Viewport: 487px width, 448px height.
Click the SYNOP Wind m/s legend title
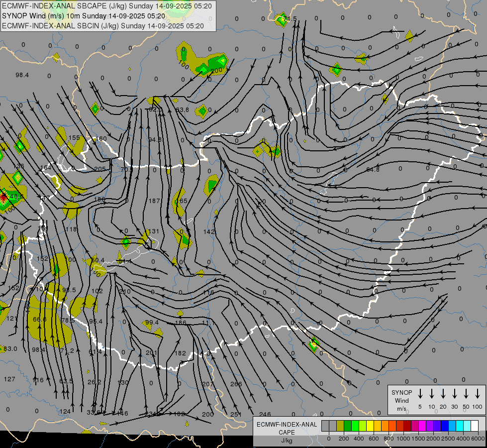[x=401, y=400]
